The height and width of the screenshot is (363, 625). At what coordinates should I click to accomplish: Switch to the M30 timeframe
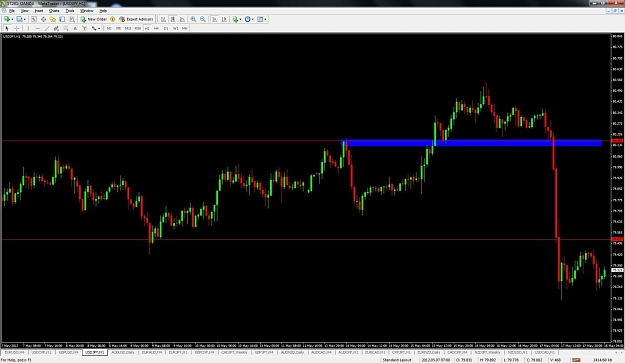[138, 28]
